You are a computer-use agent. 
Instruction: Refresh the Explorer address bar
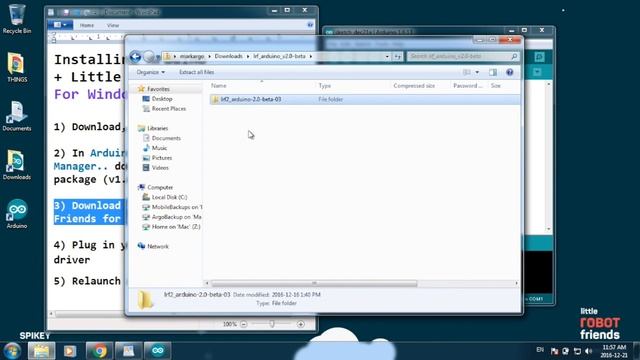[398, 56]
